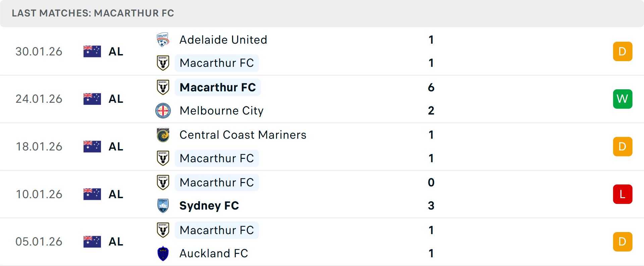Click the Auckland FC club crest
This screenshot has width=644, height=266.
163,253
